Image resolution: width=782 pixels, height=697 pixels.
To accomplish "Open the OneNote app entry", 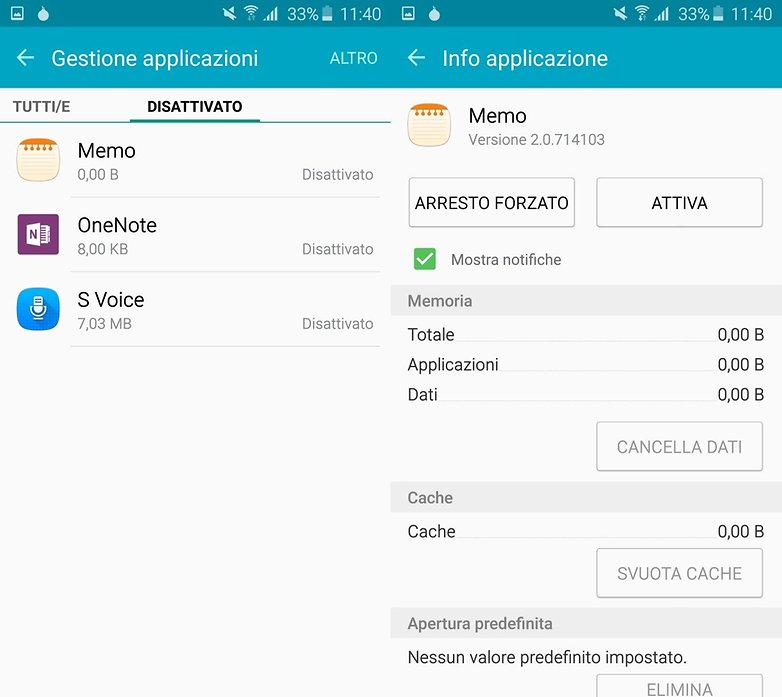I will [x=195, y=235].
